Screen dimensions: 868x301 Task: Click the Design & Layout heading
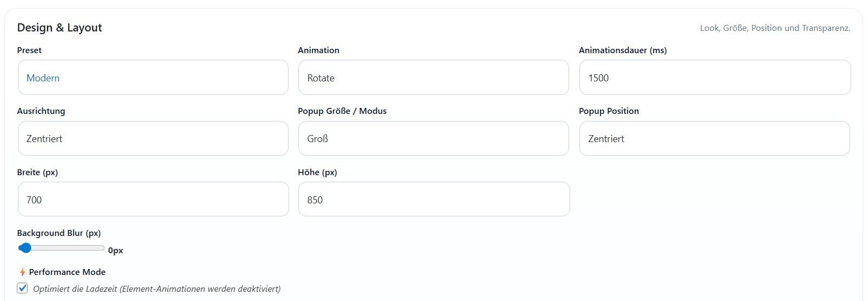point(60,28)
